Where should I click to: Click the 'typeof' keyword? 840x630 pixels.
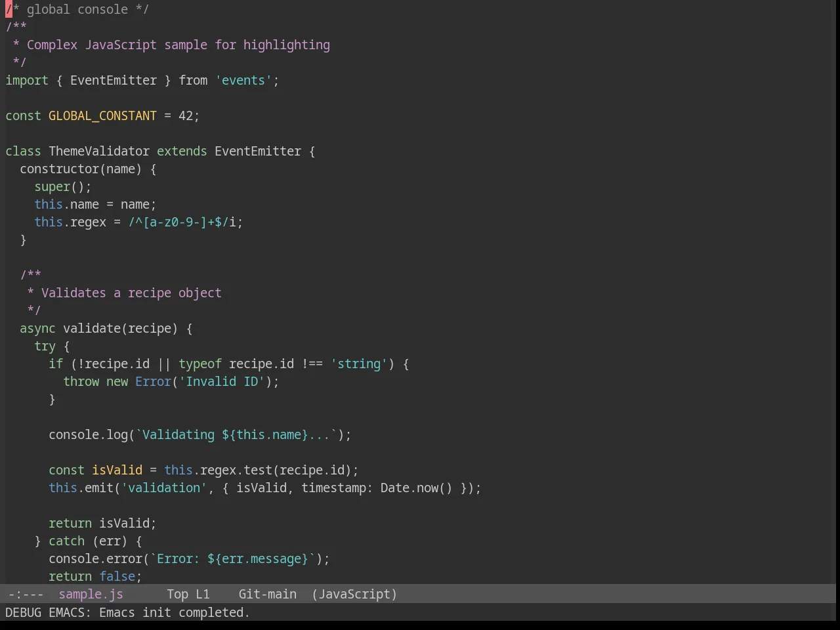tap(200, 364)
